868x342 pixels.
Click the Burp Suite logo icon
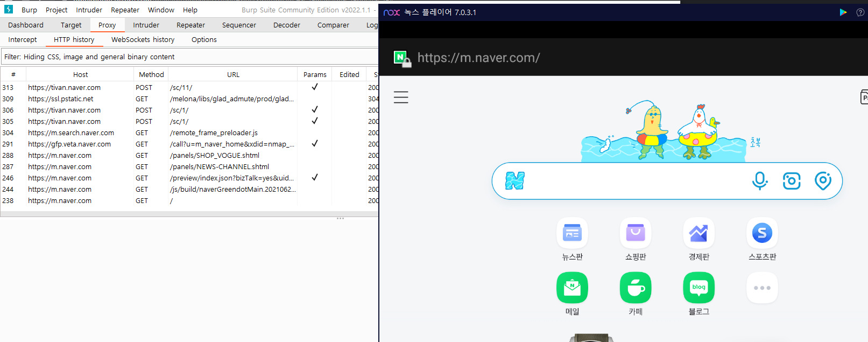[9, 9]
